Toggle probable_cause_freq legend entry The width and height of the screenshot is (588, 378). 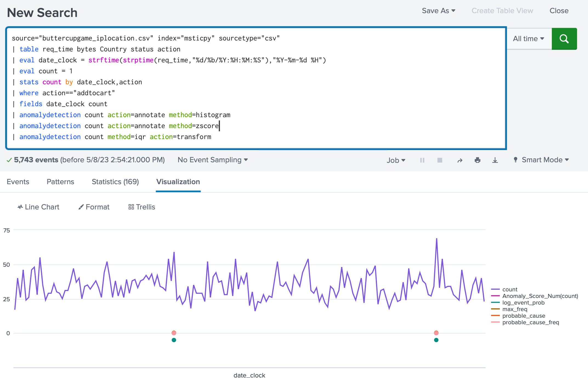(530, 322)
